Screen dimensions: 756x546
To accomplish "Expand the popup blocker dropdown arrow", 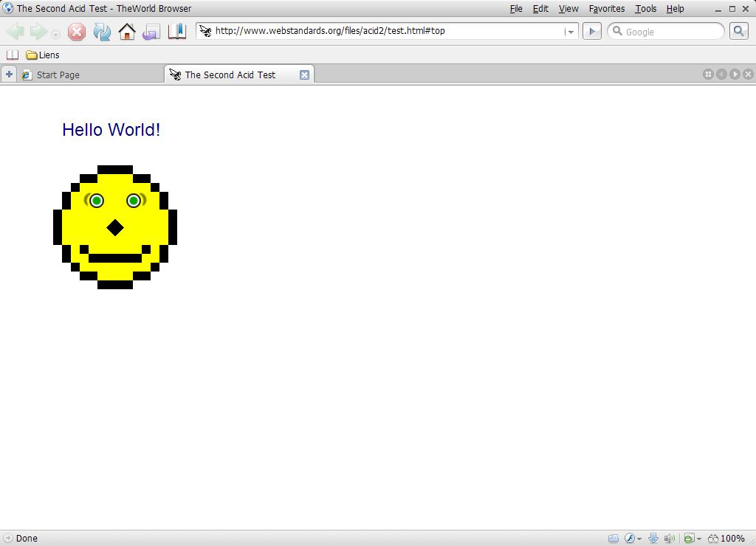I will 698,539.
